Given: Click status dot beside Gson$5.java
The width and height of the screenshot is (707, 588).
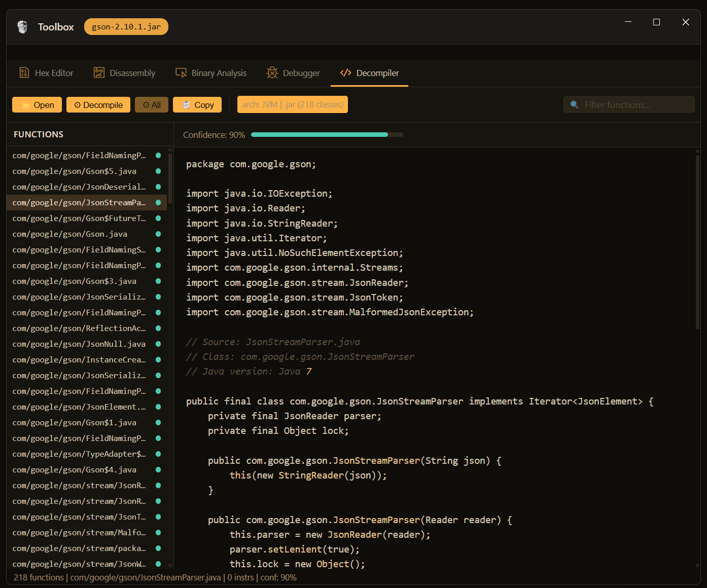Looking at the screenshot, I should pos(158,171).
